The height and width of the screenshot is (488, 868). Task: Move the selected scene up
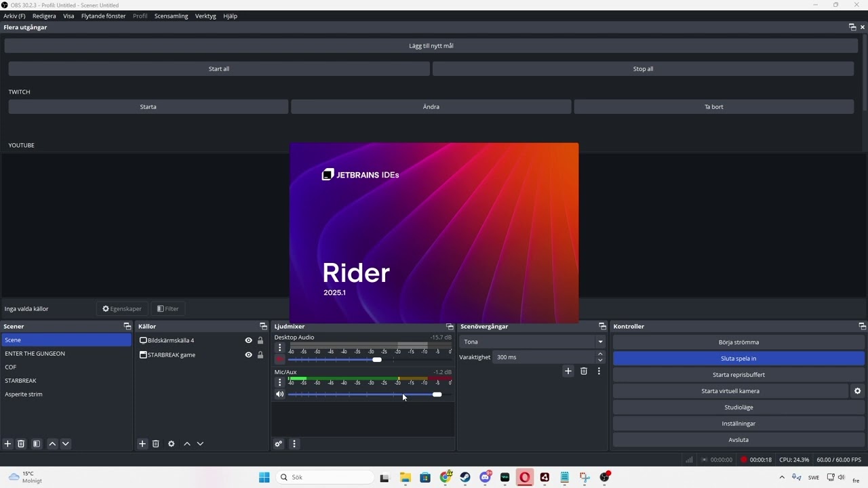(52, 444)
